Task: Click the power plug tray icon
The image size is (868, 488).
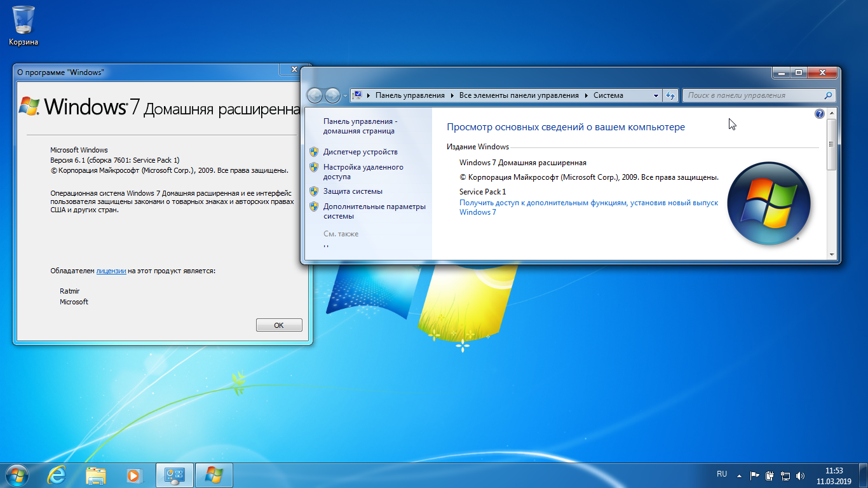Action: 770,475
